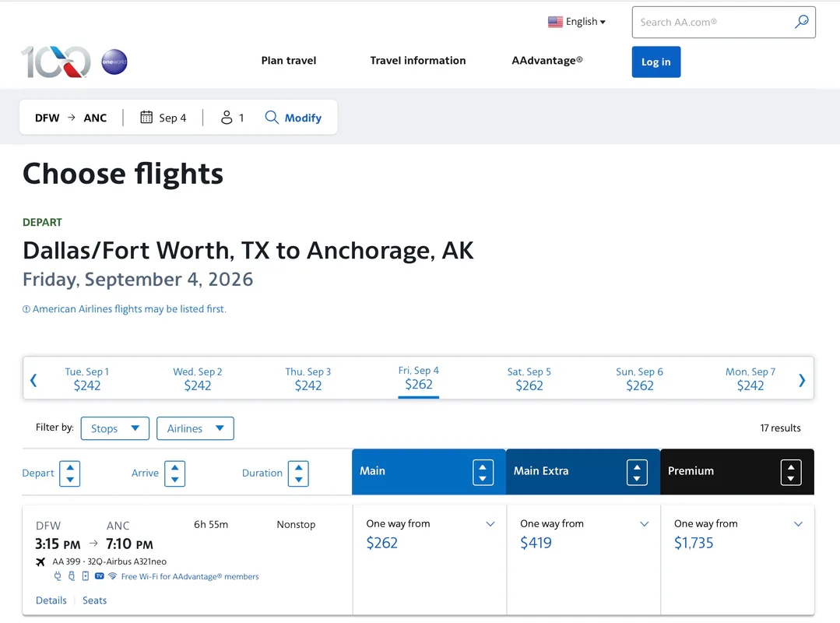Click the airplane icon beside AA 399
This screenshot has width=840, height=623.
[40, 561]
